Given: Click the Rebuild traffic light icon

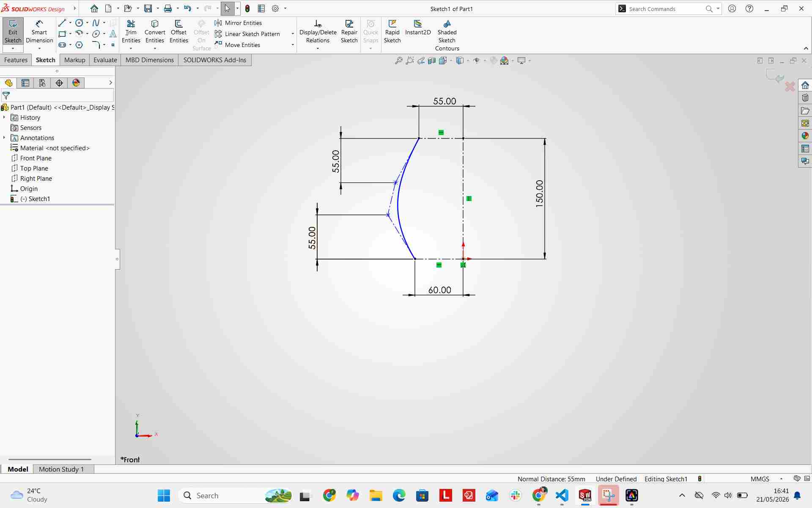Looking at the screenshot, I should pyautogui.click(x=247, y=8).
